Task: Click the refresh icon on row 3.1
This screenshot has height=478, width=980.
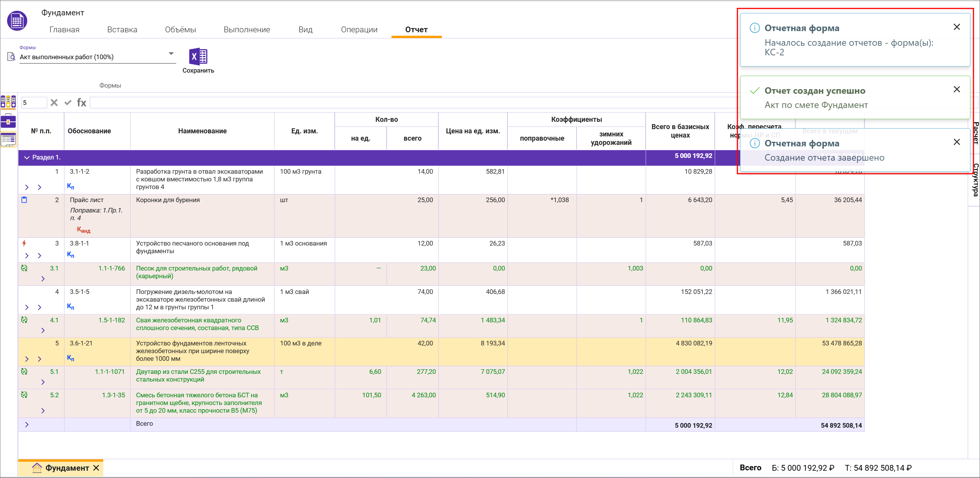Action: (24, 268)
